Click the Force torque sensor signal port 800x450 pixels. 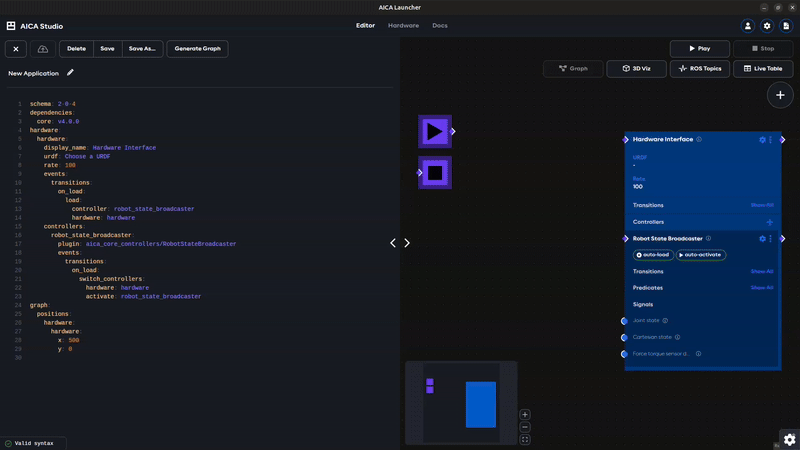[624, 354]
